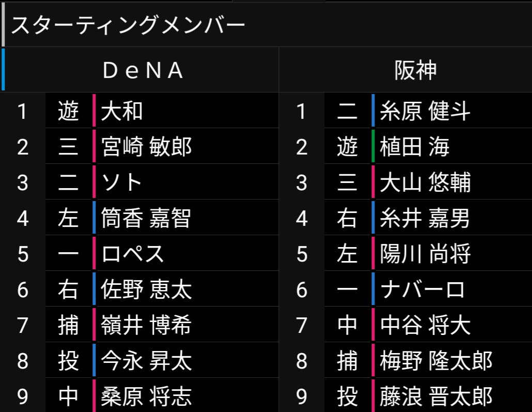
Task: Select shortstop 植田 海
Action: click(x=415, y=147)
